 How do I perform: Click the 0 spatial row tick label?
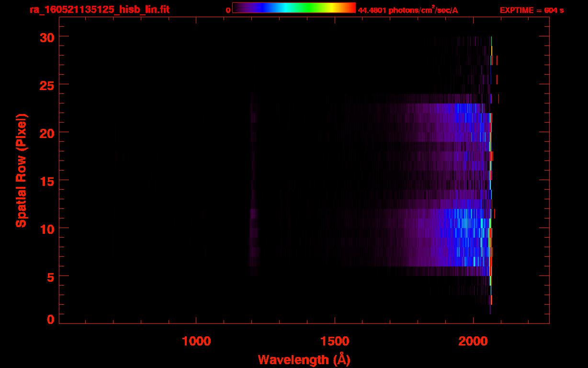[51, 320]
